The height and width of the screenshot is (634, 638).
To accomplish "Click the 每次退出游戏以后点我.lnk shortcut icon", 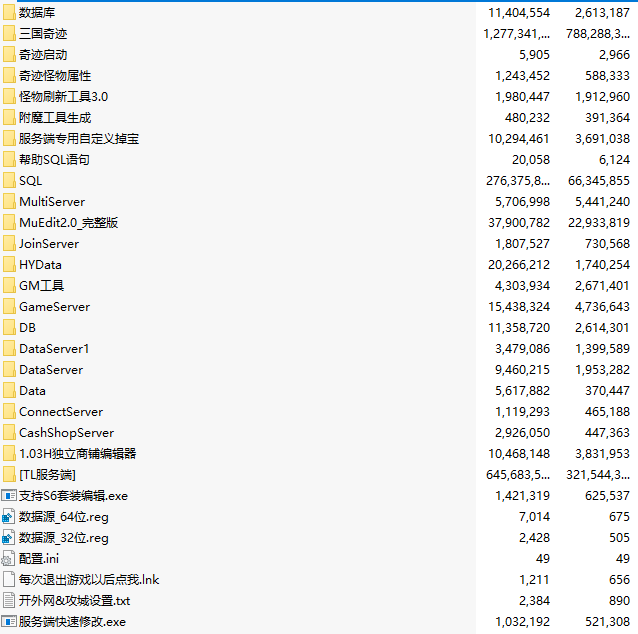I will [9, 579].
